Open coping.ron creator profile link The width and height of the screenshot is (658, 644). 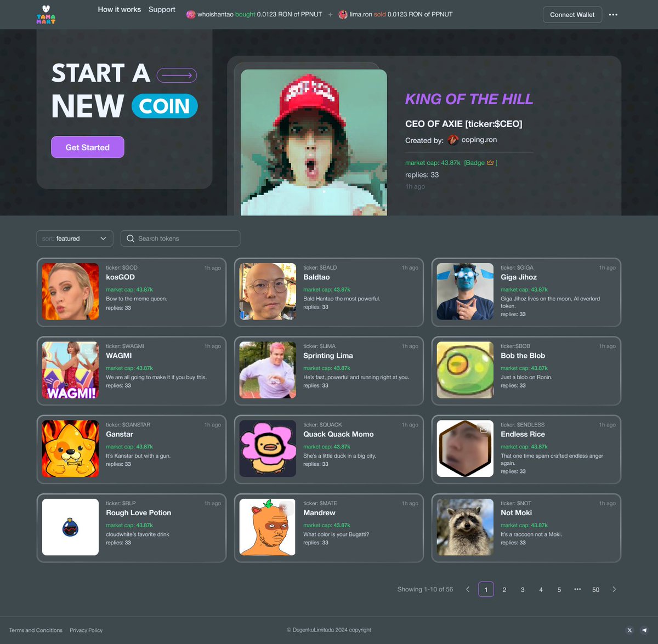pyautogui.click(x=479, y=140)
